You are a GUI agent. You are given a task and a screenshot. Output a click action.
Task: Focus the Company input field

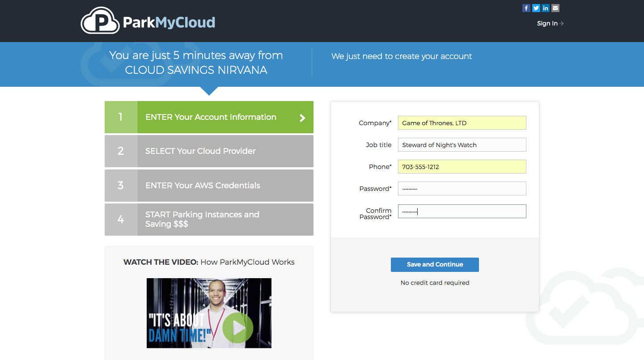click(x=462, y=123)
